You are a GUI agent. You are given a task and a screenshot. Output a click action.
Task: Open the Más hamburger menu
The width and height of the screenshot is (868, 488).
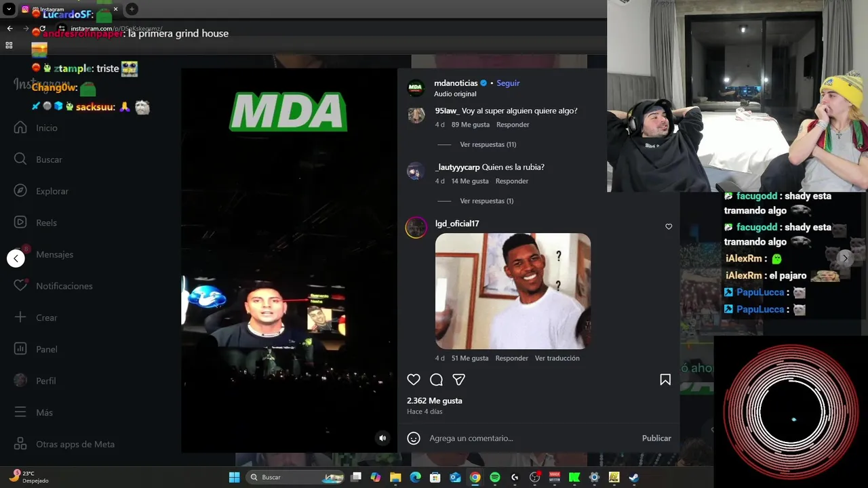click(20, 412)
